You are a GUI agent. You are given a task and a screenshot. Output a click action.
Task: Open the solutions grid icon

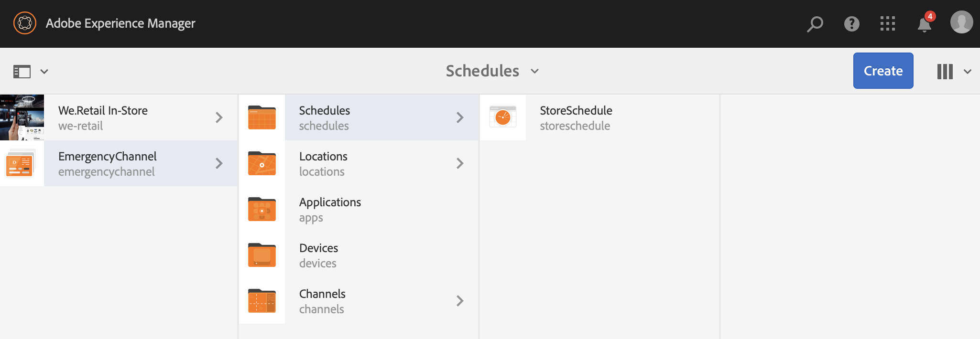[888, 23]
